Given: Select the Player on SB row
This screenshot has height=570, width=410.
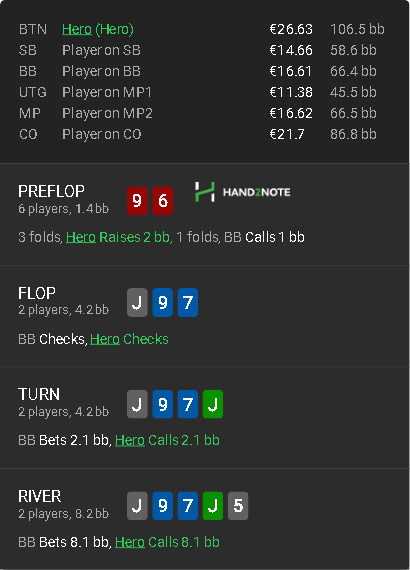Looking at the screenshot, I should pyautogui.click(x=202, y=50).
